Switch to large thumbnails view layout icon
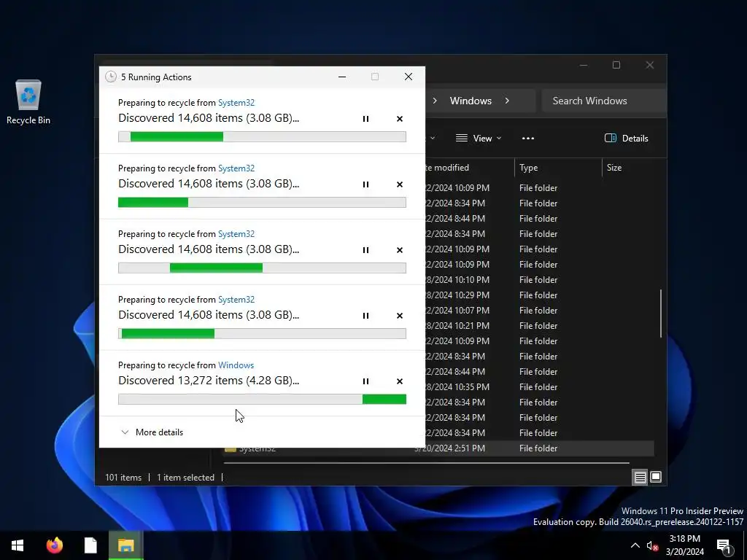Viewport: 747px width, 560px height. 656,477
